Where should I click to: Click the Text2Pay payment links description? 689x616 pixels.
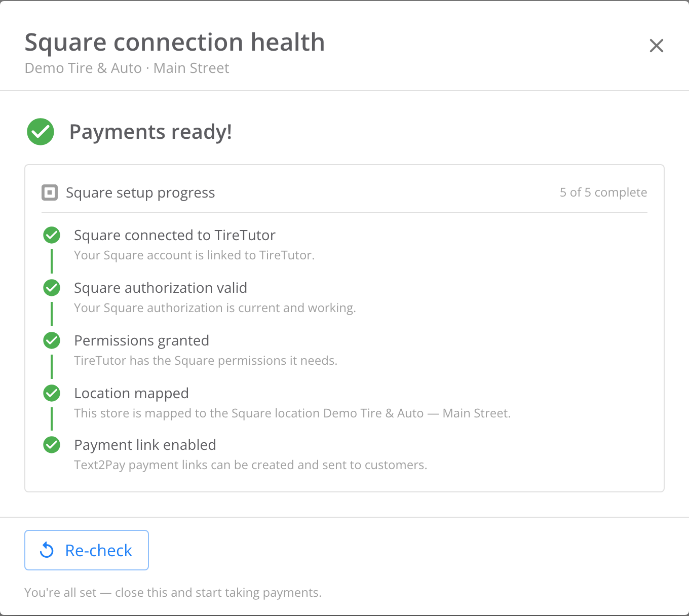251,465
